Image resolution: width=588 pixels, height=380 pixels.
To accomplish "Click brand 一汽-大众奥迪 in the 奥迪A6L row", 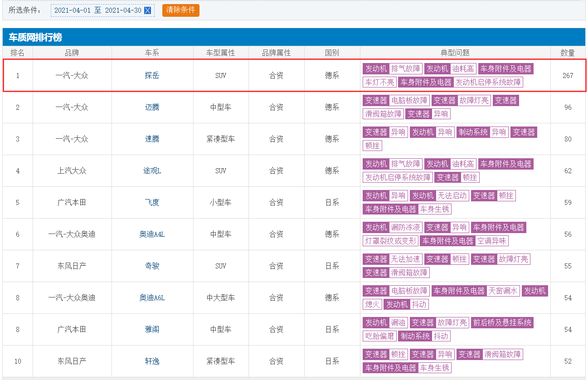I will pyautogui.click(x=72, y=298).
